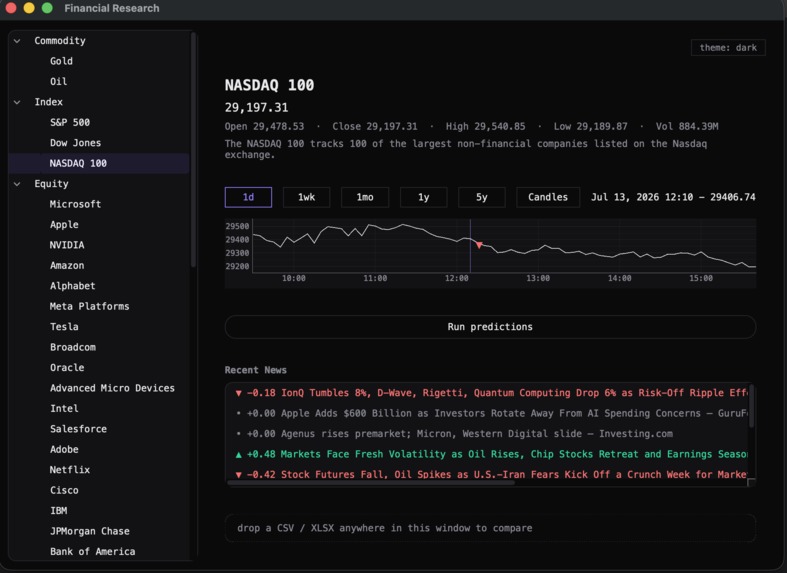Toggle the theme: dark button
Screen dimensions: 787x573
(x=728, y=48)
